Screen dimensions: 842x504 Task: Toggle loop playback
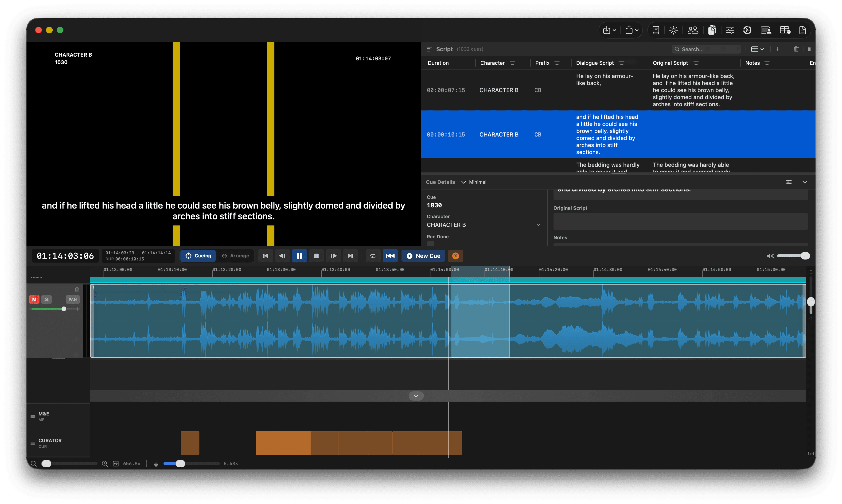pos(373,256)
